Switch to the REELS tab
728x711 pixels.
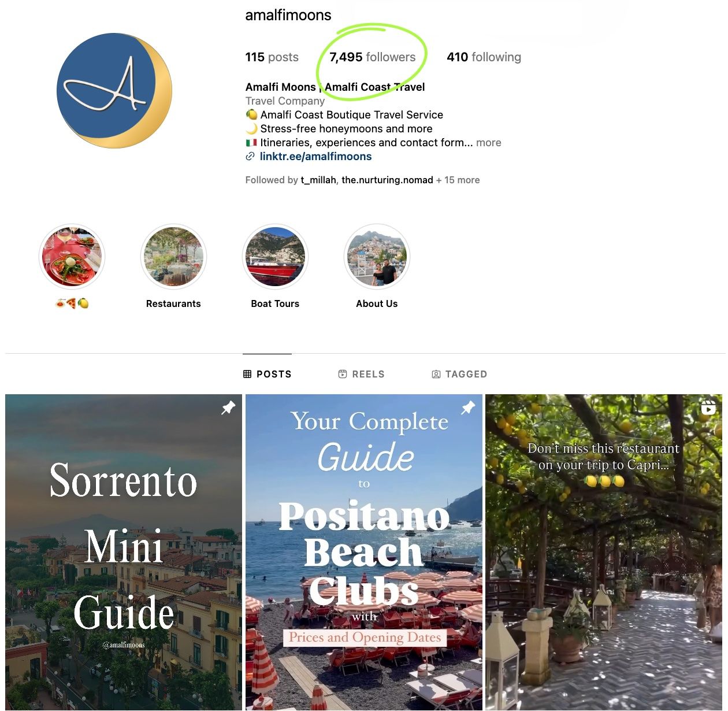coord(361,374)
